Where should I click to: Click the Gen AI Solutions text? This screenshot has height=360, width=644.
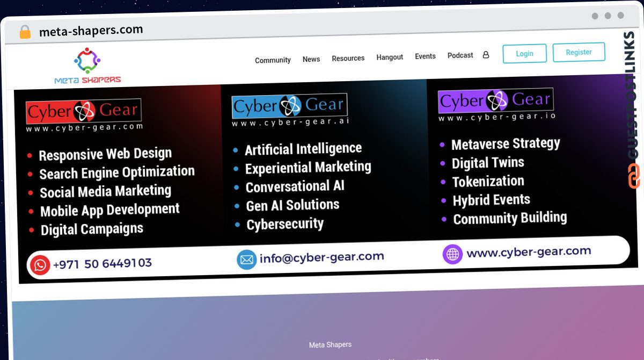[293, 205]
